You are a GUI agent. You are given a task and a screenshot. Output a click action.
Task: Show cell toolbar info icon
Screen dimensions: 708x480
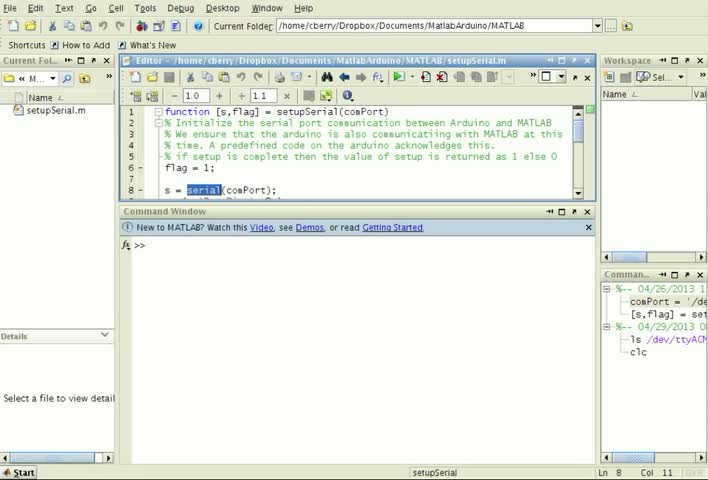pyautogui.click(x=347, y=96)
